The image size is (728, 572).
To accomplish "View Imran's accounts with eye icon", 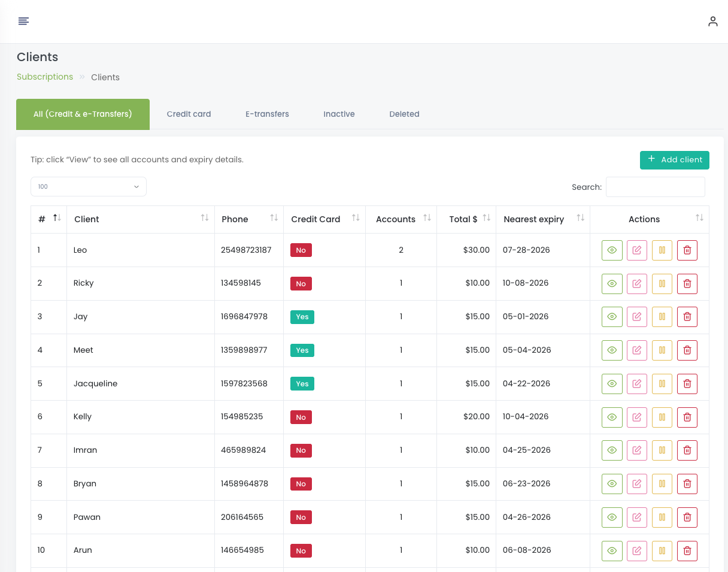I will tap(612, 450).
